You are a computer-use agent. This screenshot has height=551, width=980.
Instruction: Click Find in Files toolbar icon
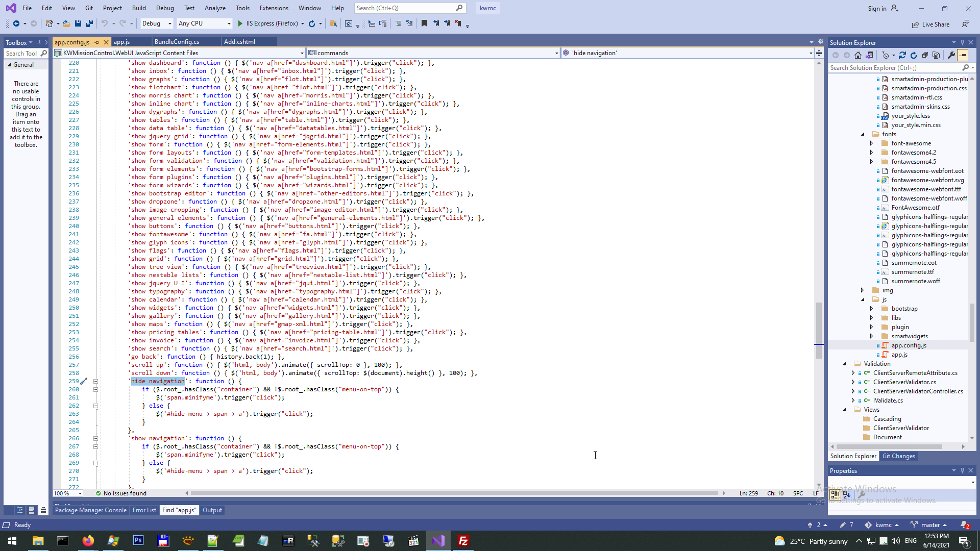333,23
